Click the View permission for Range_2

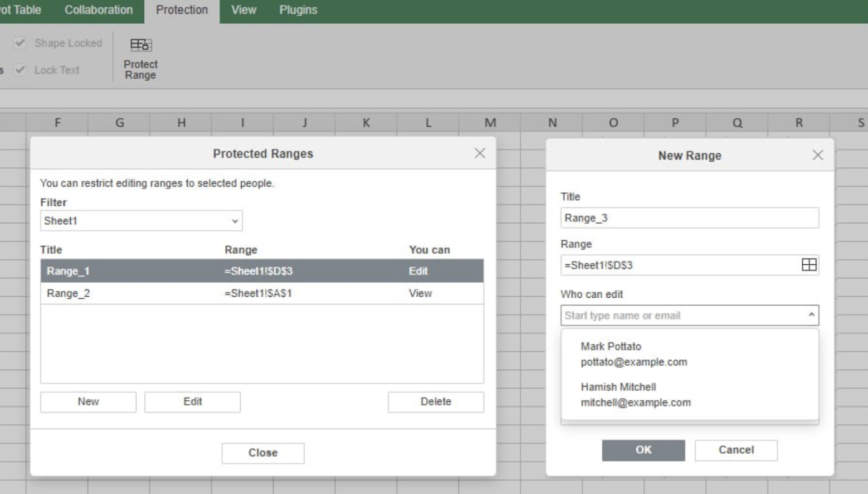(x=420, y=293)
